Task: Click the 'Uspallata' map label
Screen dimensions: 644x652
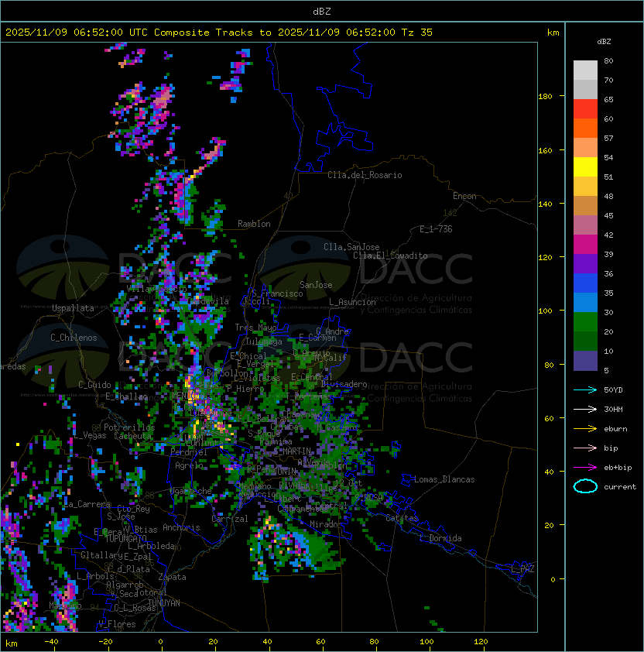Action: point(73,308)
